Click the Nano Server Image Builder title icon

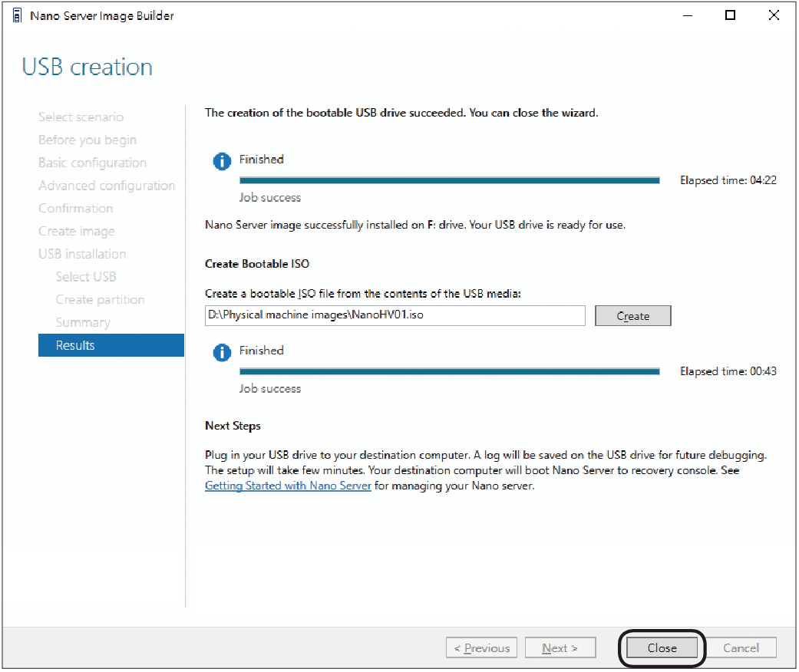[x=17, y=16]
